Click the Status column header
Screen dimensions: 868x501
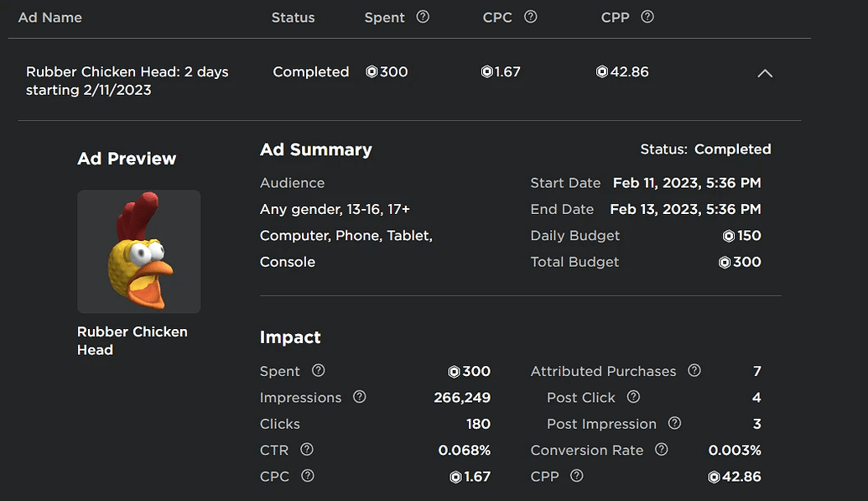[293, 18]
